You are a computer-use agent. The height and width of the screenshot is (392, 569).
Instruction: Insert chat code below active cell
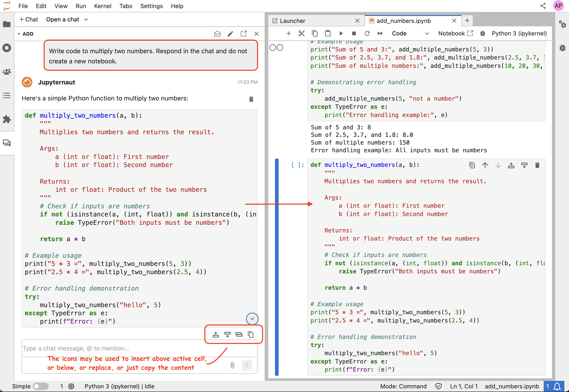tap(227, 334)
